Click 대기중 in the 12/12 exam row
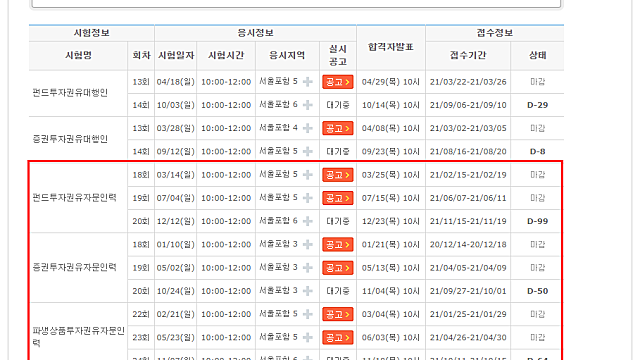Screen dimensions: 640x360 pyautogui.click(x=338, y=222)
